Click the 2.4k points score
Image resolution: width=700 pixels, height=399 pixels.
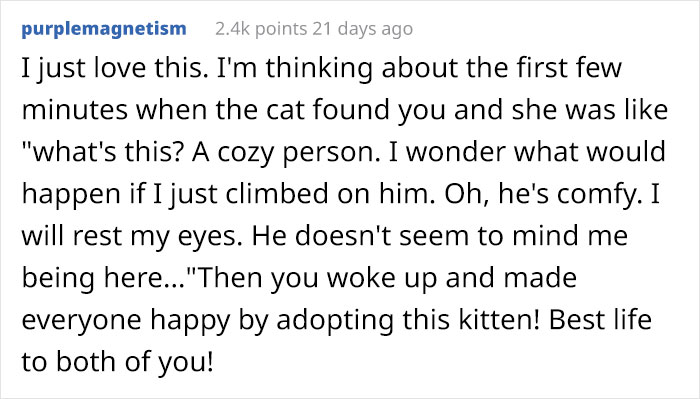(261, 29)
